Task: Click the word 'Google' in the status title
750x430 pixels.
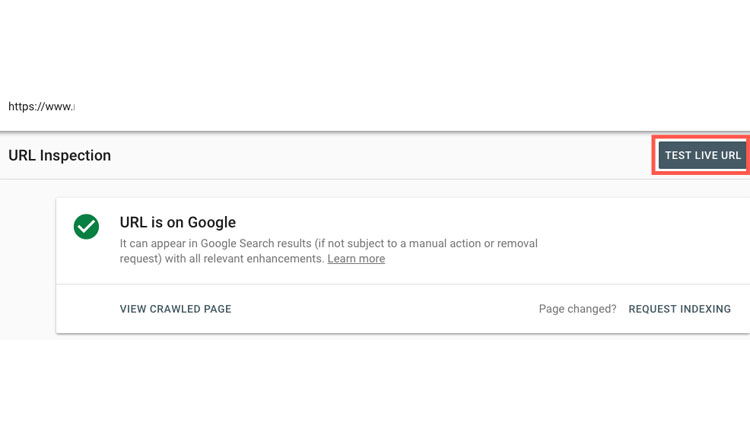Action: click(x=211, y=222)
